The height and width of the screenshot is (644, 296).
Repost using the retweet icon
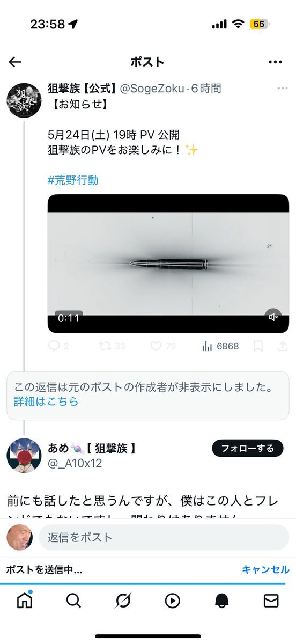(x=105, y=346)
